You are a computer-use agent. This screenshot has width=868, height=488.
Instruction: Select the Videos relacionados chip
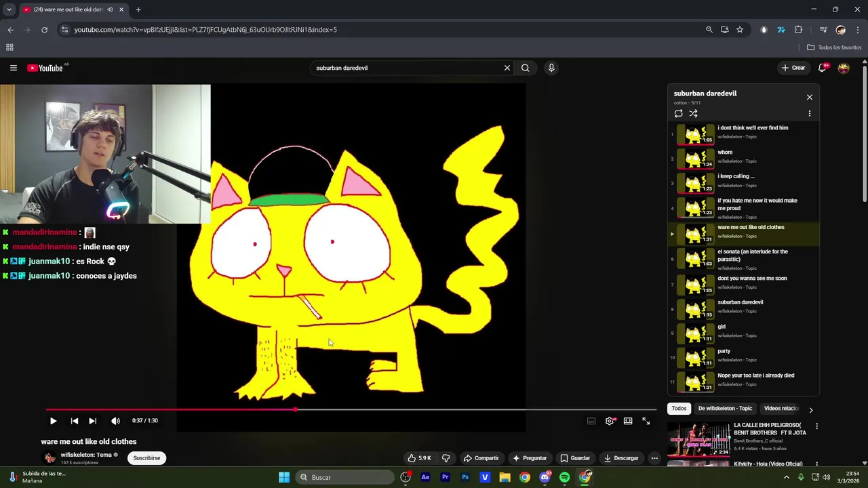click(781, 409)
